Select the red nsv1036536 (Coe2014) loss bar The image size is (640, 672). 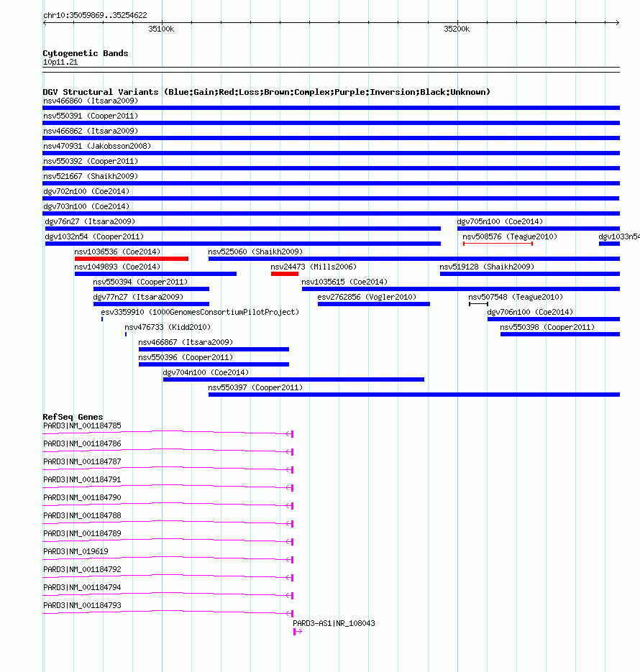(132, 259)
